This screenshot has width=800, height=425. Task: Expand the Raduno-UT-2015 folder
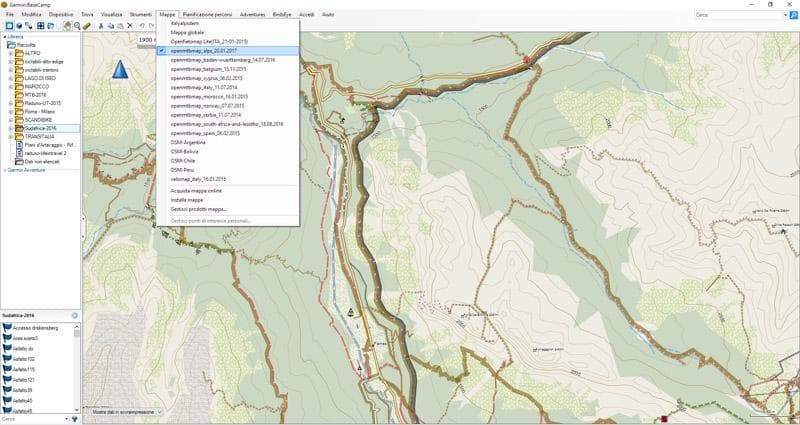coord(11,103)
